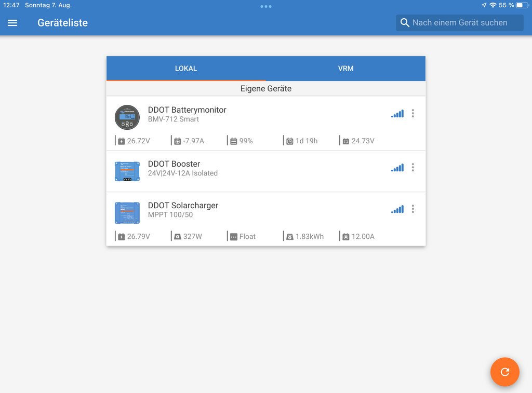Click the Float status value
This screenshot has width=532, height=393.
click(247, 237)
